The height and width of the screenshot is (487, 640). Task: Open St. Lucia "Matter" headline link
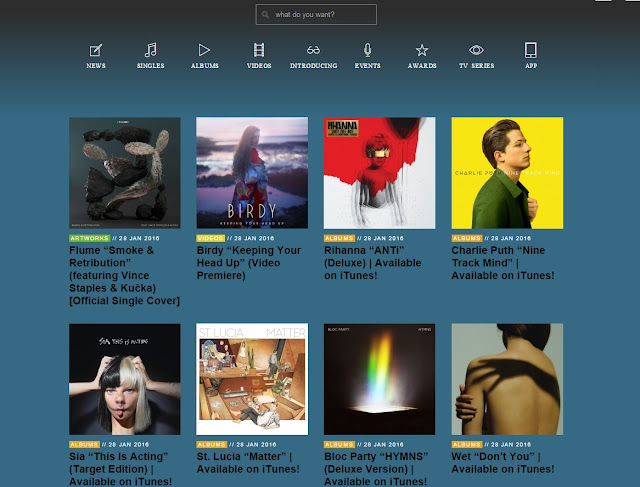pos(248,463)
